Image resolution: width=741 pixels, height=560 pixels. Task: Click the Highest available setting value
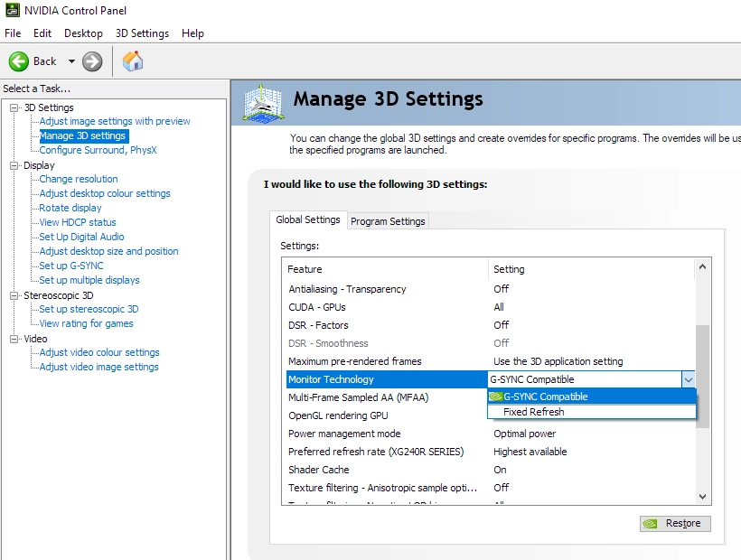530,452
